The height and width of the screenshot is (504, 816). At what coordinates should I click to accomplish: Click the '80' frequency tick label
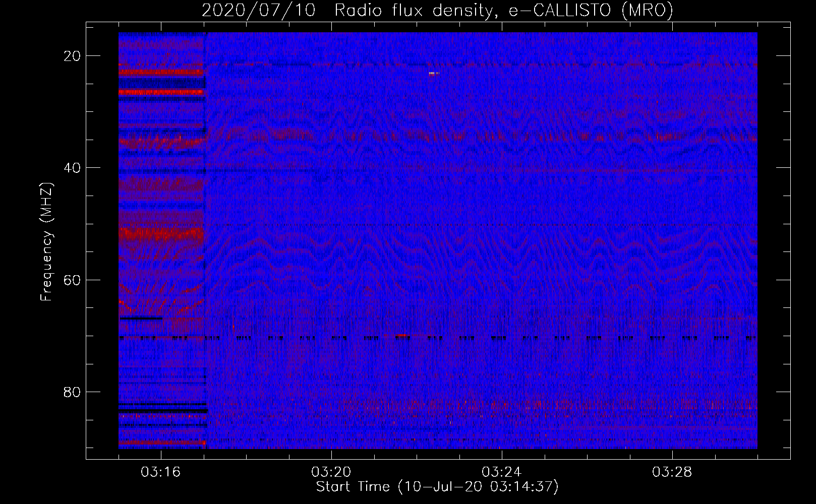pos(72,392)
